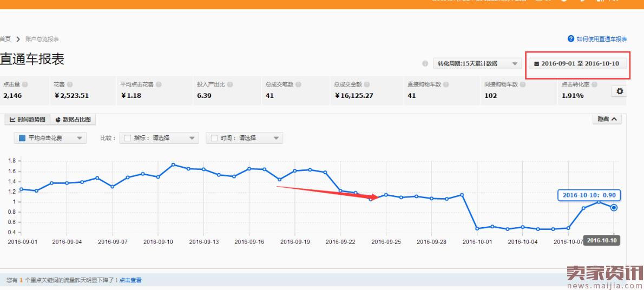The width and height of the screenshot is (644, 290).
Task: Open date range 2016-09-01 至 2016-10-10 picker
Action: (x=578, y=64)
